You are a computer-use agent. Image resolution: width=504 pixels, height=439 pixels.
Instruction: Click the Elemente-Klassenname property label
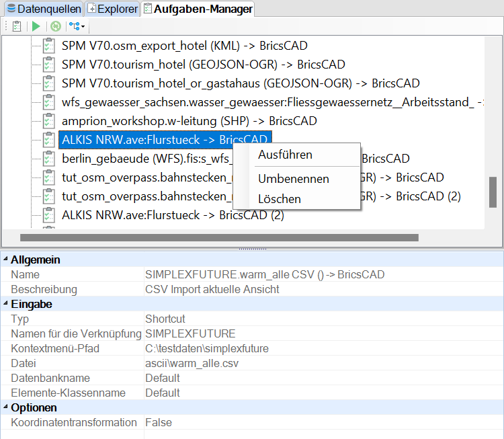pos(68,393)
